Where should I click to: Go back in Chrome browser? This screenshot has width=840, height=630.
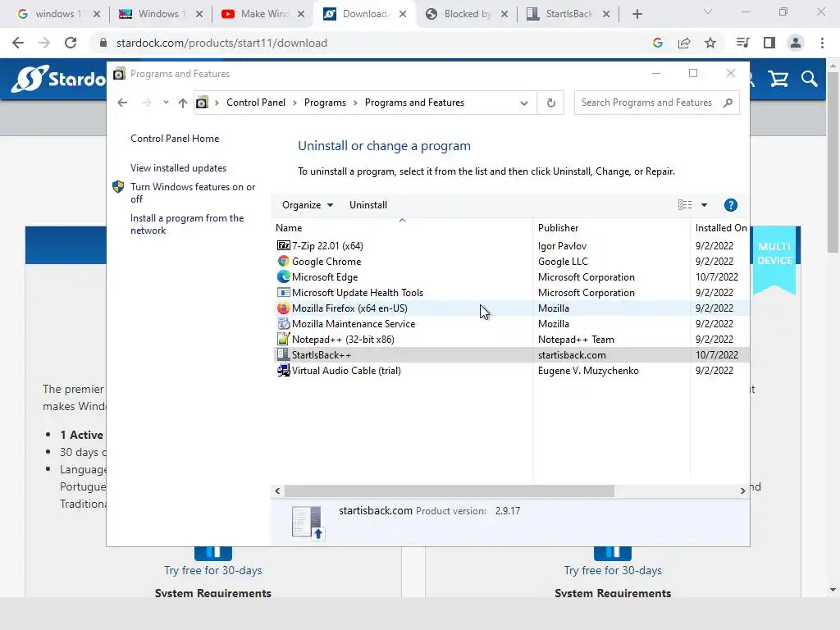18,43
